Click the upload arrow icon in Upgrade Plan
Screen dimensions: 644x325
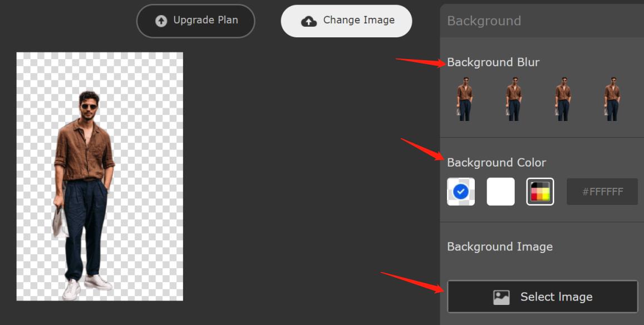tap(161, 21)
